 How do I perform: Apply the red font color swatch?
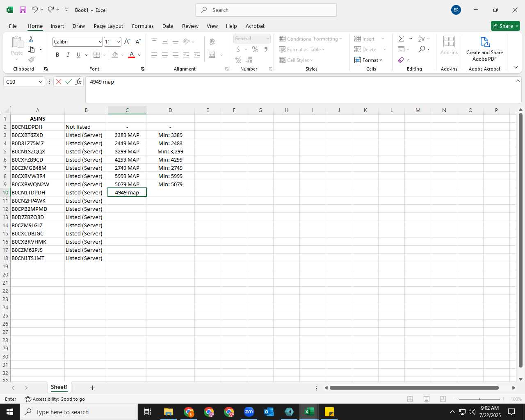pyautogui.click(x=132, y=55)
